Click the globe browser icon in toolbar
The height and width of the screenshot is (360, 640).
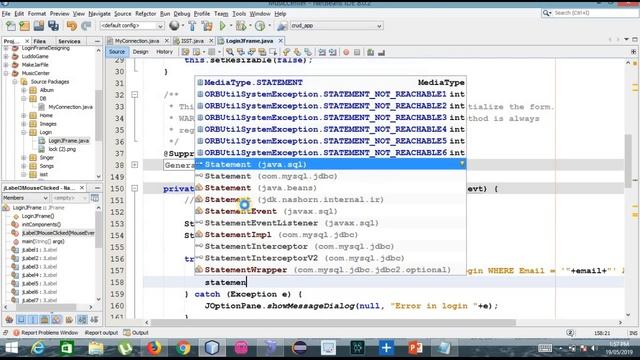point(174,26)
